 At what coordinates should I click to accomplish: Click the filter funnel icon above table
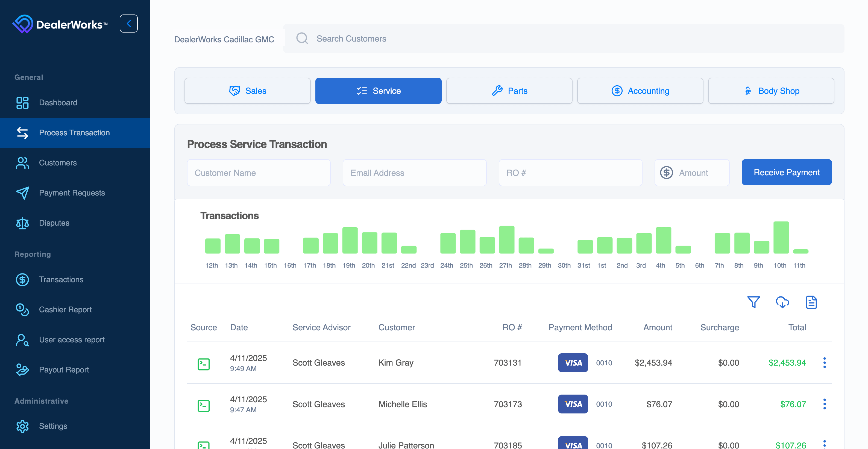pyautogui.click(x=753, y=302)
